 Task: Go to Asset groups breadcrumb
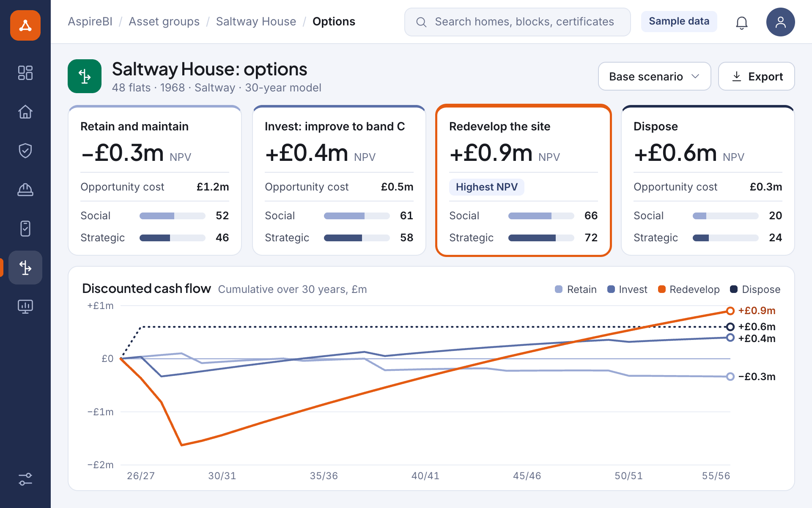point(164,22)
